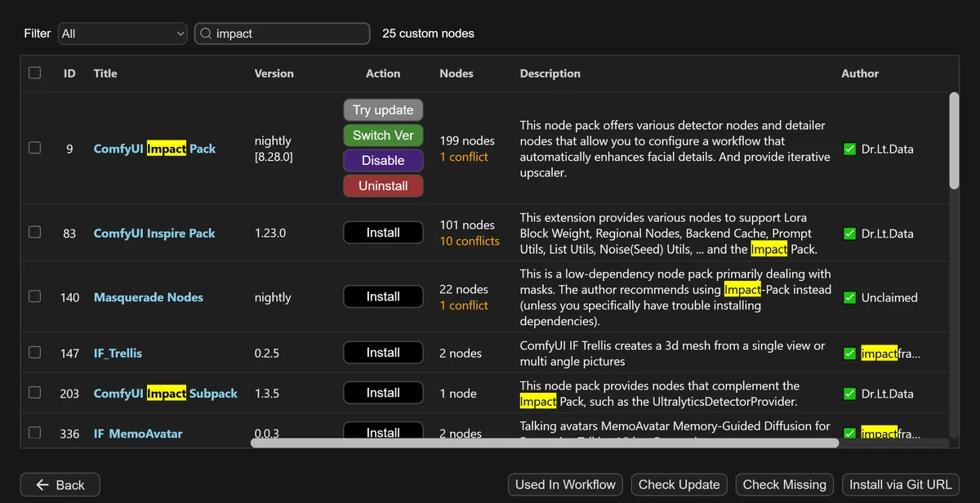Install ComfyUI Impact Subpack
This screenshot has width=980, height=503.
point(383,393)
